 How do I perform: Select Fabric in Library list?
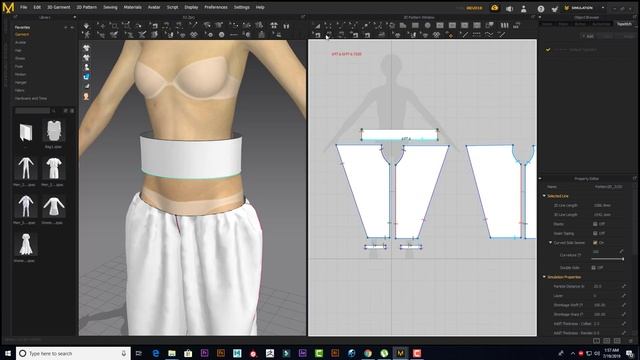point(20,90)
